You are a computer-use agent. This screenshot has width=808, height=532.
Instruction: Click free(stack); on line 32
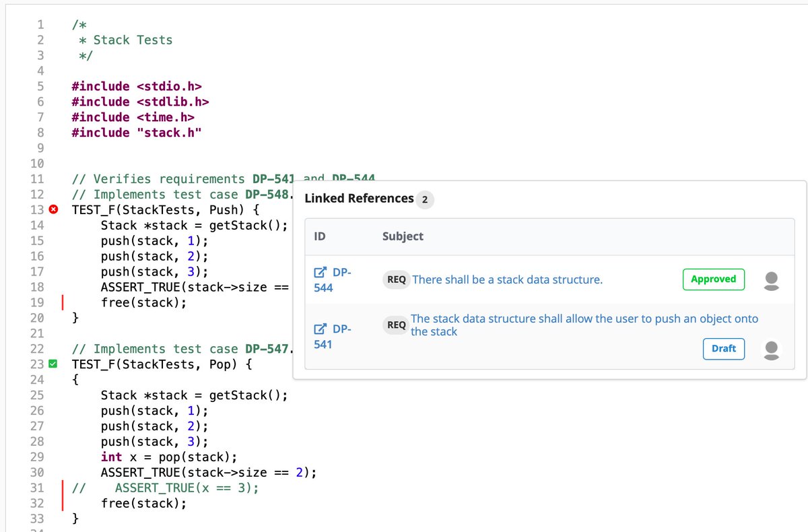coord(143,504)
